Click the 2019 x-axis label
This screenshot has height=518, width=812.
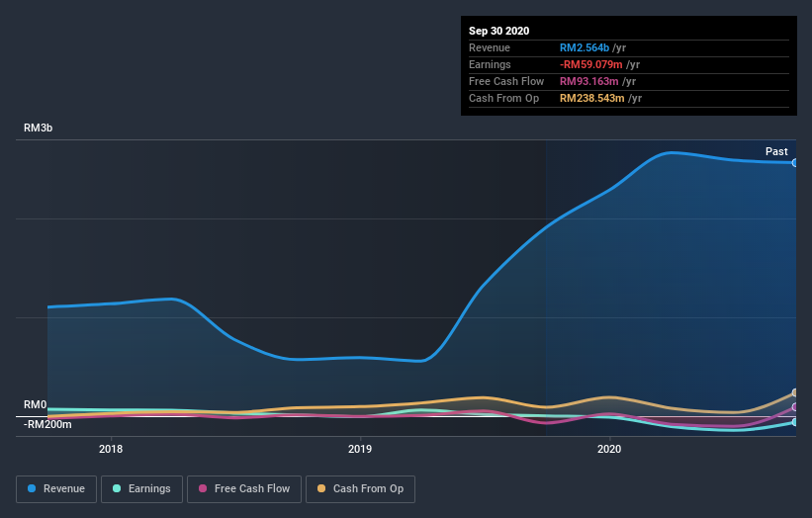pyautogui.click(x=360, y=449)
